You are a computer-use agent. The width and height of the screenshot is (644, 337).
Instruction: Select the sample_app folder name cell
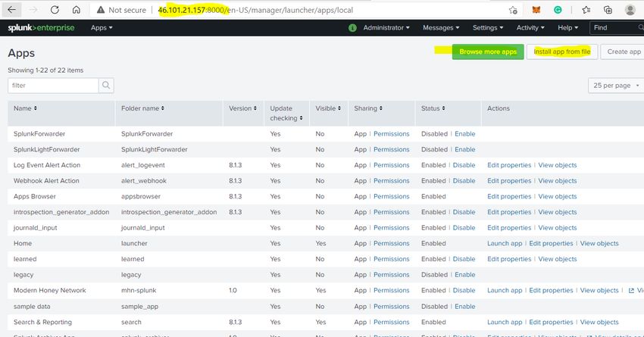click(139, 306)
